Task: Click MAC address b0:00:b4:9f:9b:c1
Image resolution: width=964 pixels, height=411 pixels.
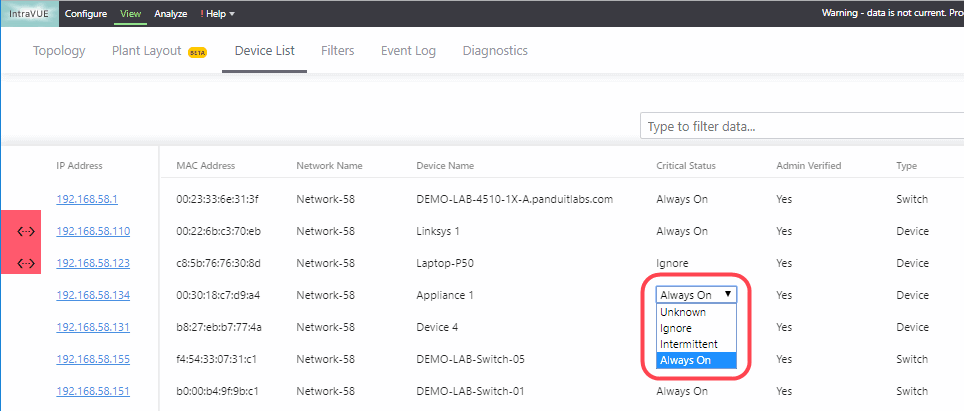Action: (x=217, y=391)
